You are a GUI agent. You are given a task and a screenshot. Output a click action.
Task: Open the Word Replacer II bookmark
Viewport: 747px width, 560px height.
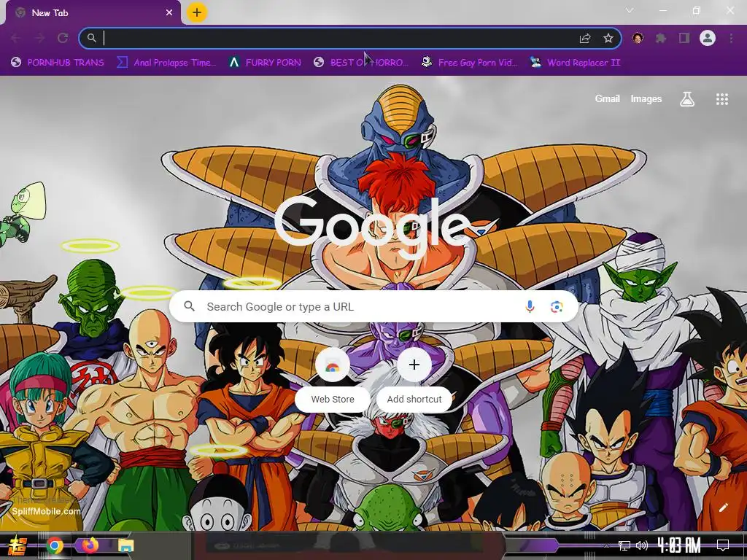point(575,63)
